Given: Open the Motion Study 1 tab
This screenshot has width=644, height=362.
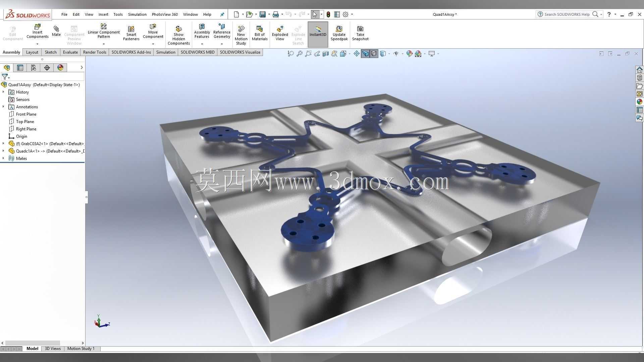Looking at the screenshot, I should tap(81, 349).
